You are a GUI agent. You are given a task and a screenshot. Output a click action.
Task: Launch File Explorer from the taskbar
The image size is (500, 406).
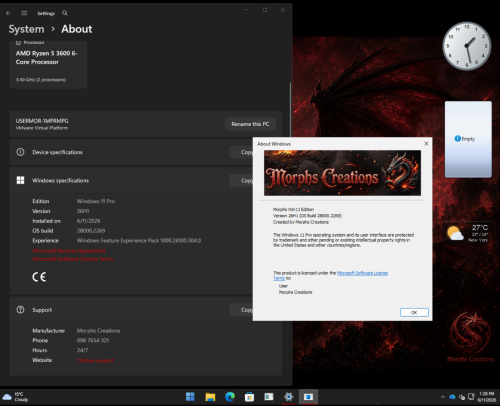click(x=210, y=397)
